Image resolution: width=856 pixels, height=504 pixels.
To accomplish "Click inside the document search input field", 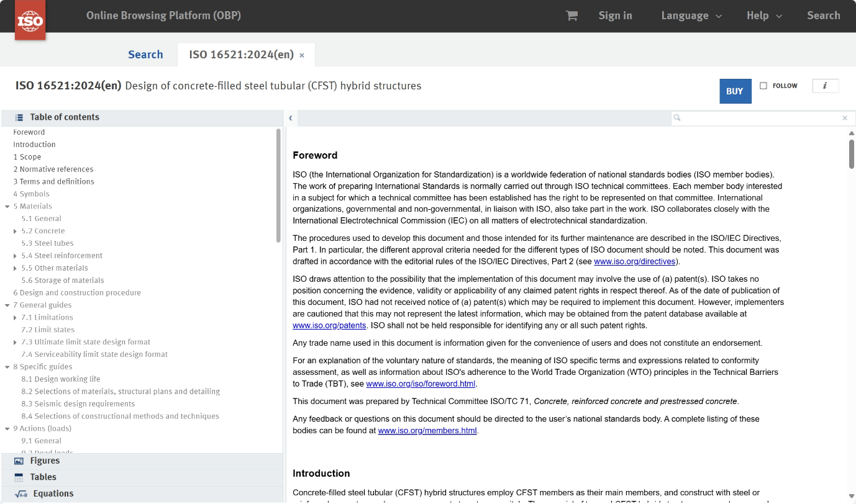I will [x=759, y=118].
